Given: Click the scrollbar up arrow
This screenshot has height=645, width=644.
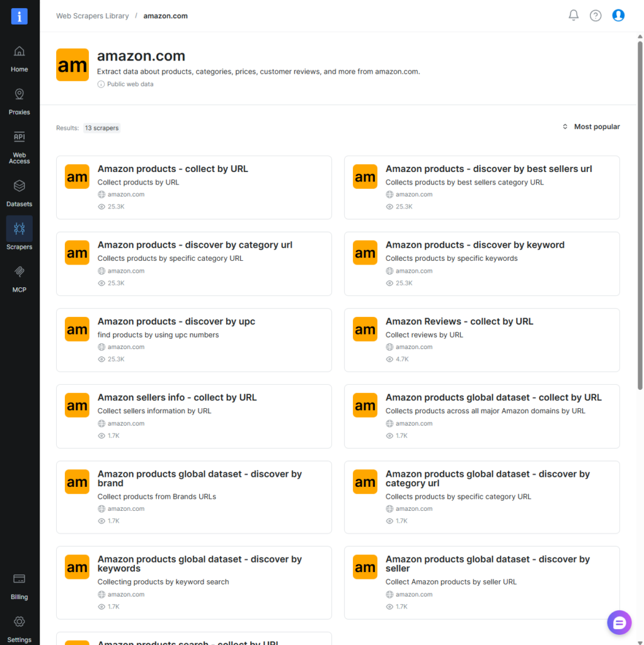Looking at the screenshot, I should pos(640,37).
